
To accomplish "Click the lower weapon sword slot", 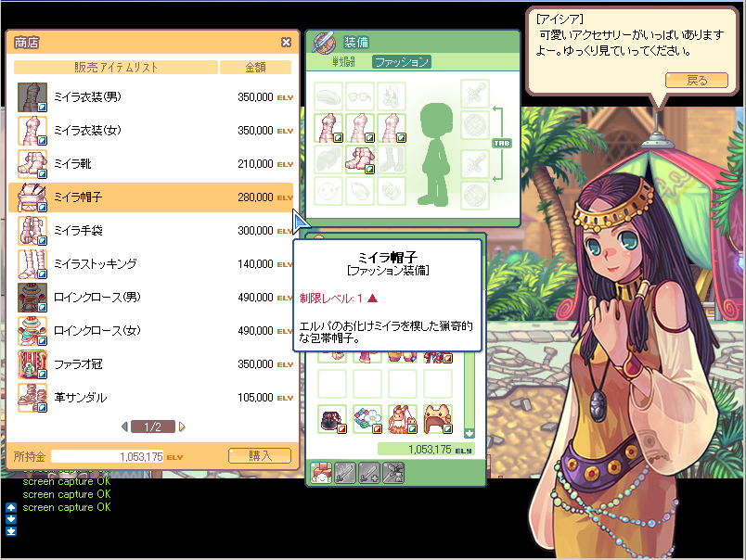I will pos(475,164).
